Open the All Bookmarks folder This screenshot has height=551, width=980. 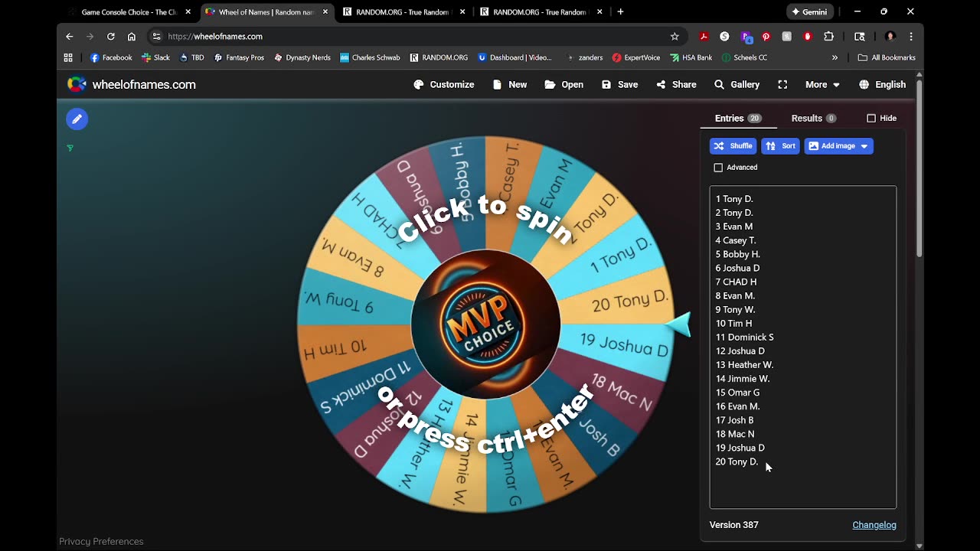tap(887, 57)
